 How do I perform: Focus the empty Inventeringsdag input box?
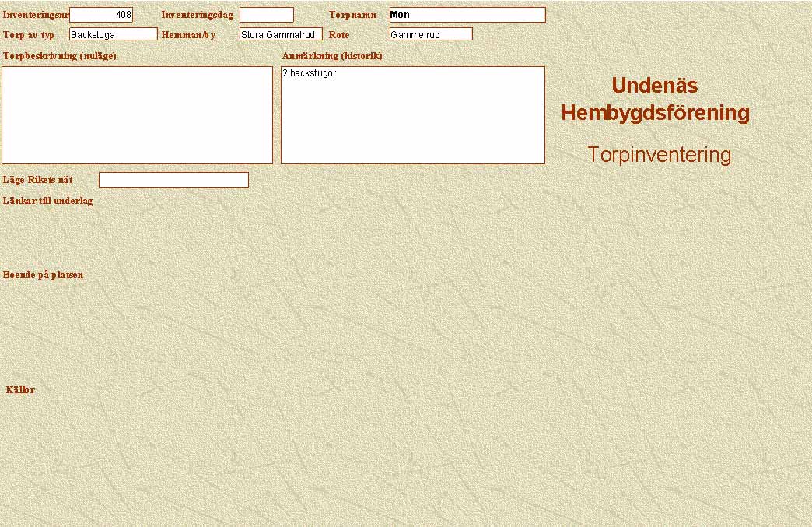pyautogui.click(x=266, y=15)
